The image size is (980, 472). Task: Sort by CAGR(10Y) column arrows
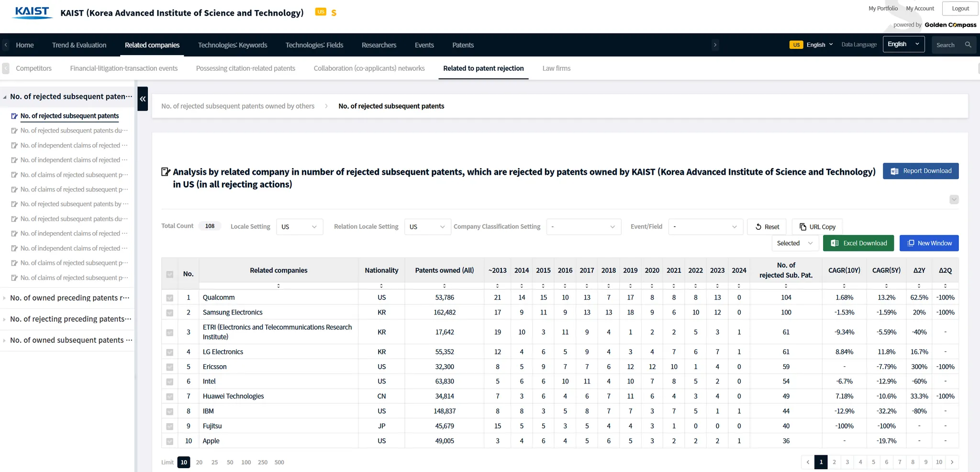pyautogui.click(x=844, y=286)
